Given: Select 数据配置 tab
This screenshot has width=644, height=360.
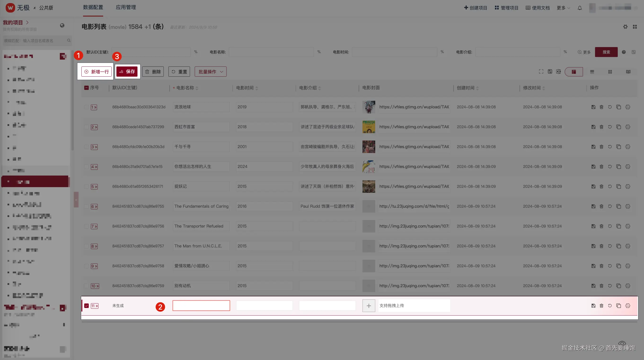Looking at the screenshot, I should [x=93, y=8].
